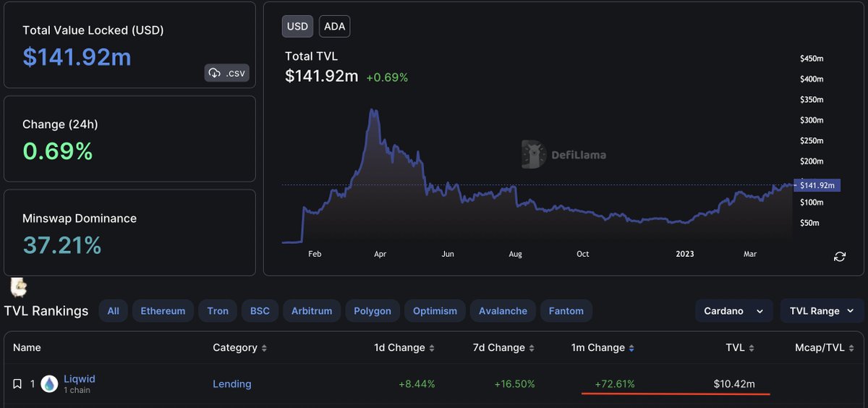This screenshot has height=408, width=868.
Task: Sort table by Category column
Action: pos(239,348)
